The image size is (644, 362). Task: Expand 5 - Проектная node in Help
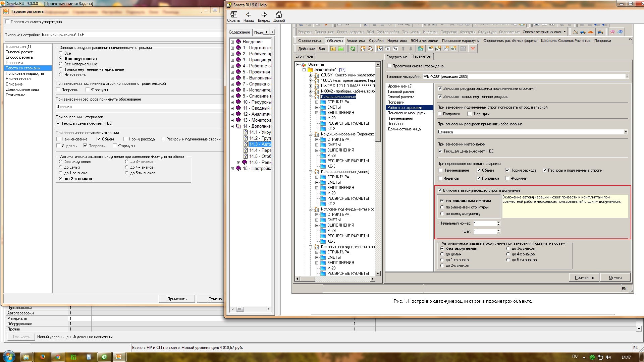click(x=232, y=72)
